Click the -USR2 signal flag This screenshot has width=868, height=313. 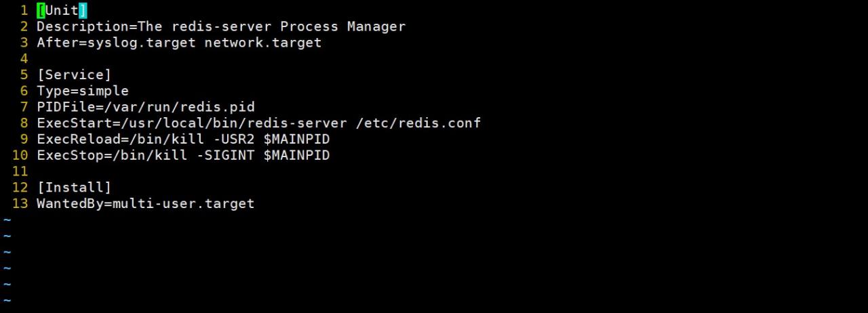point(233,140)
